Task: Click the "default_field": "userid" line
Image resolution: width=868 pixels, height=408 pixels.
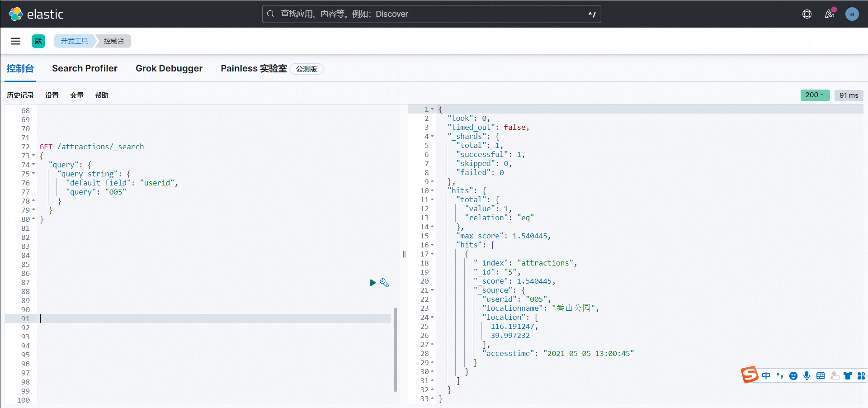Action: (122, 183)
